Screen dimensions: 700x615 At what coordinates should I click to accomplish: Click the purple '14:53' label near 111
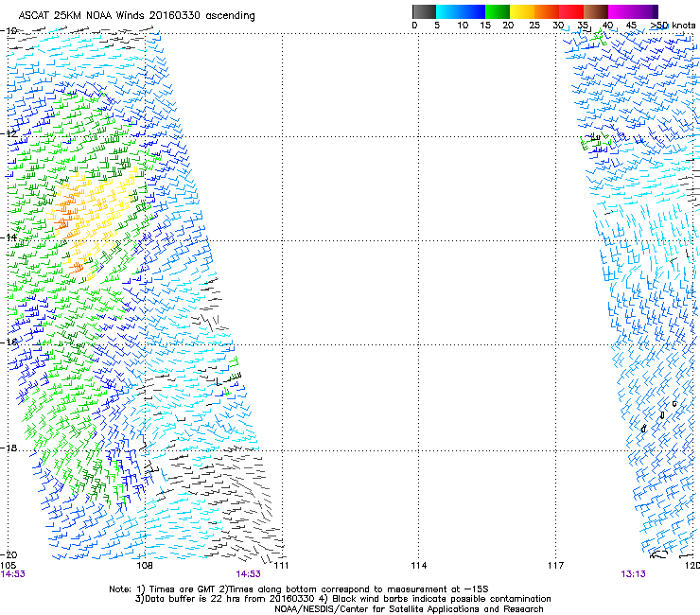point(248,574)
